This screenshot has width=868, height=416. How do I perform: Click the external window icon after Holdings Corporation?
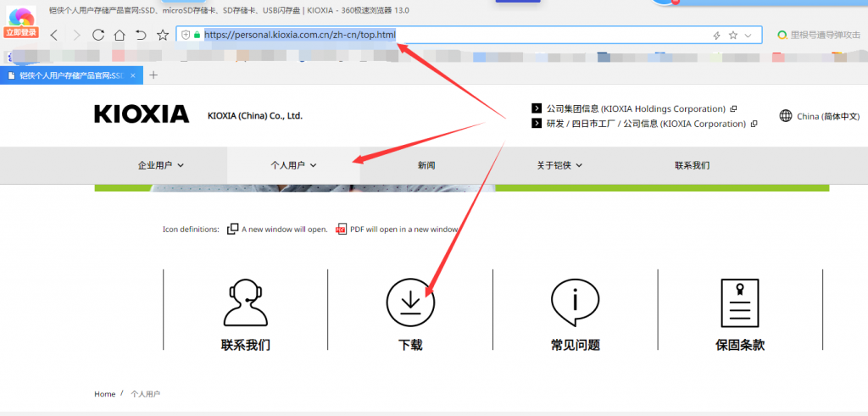click(x=733, y=109)
